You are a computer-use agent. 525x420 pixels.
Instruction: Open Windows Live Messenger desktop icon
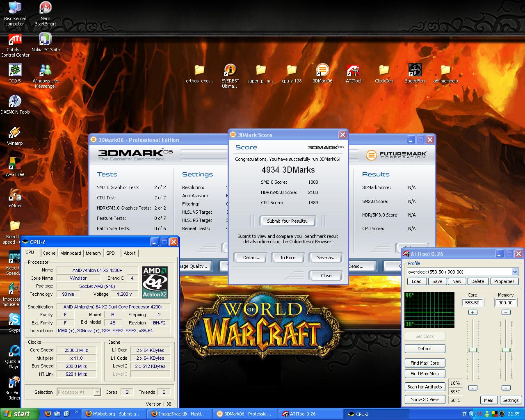[x=46, y=76]
